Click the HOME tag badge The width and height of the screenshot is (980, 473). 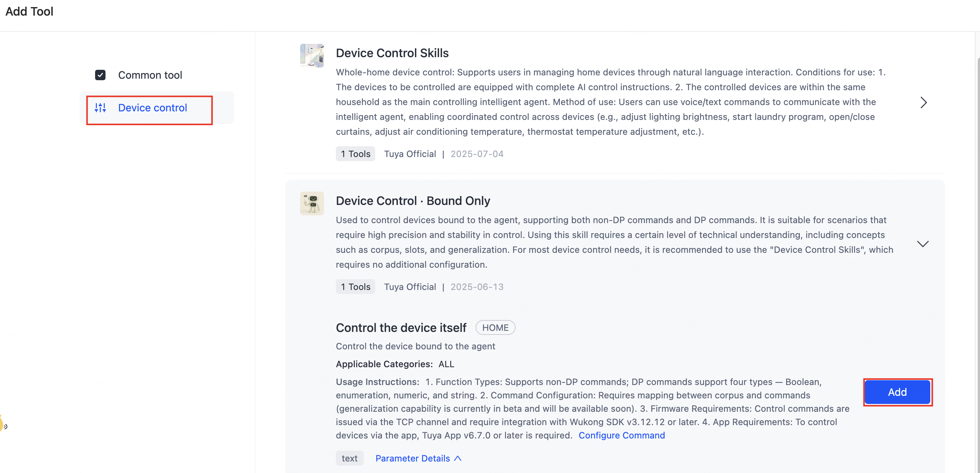(495, 327)
